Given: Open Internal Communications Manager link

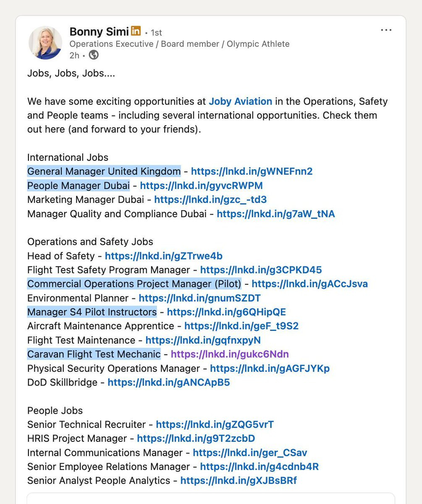Looking at the screenshot, I should coord(250,453).
